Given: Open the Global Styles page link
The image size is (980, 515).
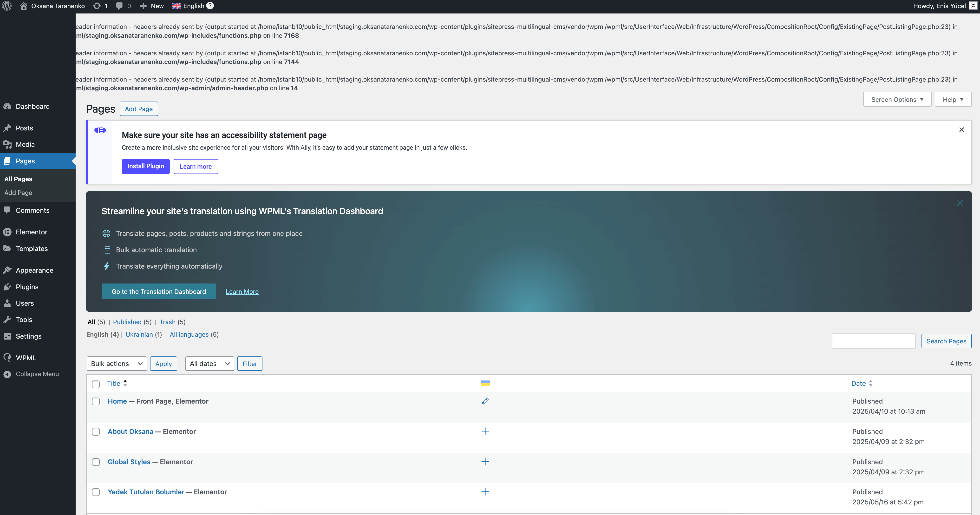Looking at the screenshot, I should (x=129, y=462).
